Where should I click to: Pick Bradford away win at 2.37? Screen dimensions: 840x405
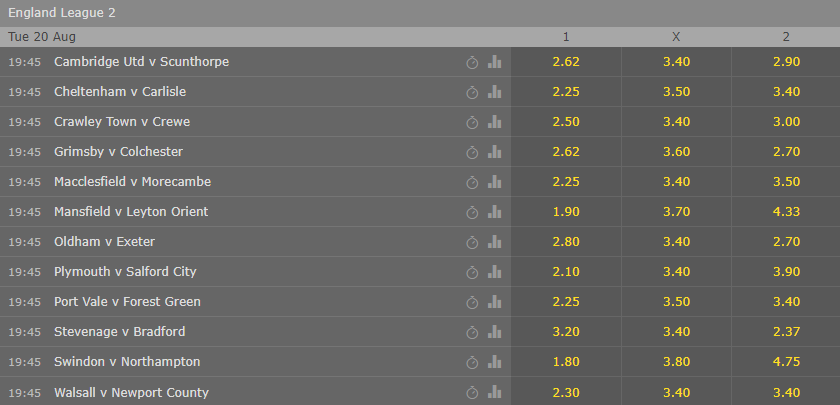[786, 332]
